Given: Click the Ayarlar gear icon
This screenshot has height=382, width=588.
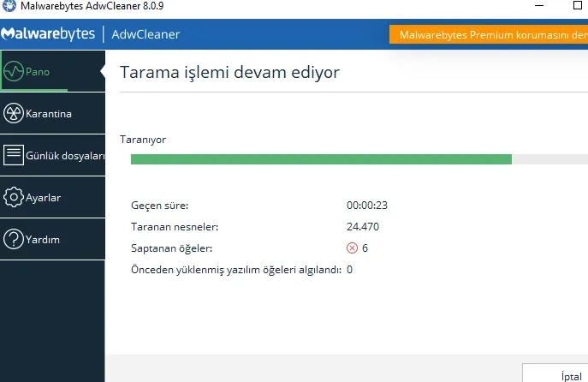Looking at the screenshot, I should point(14,197).
